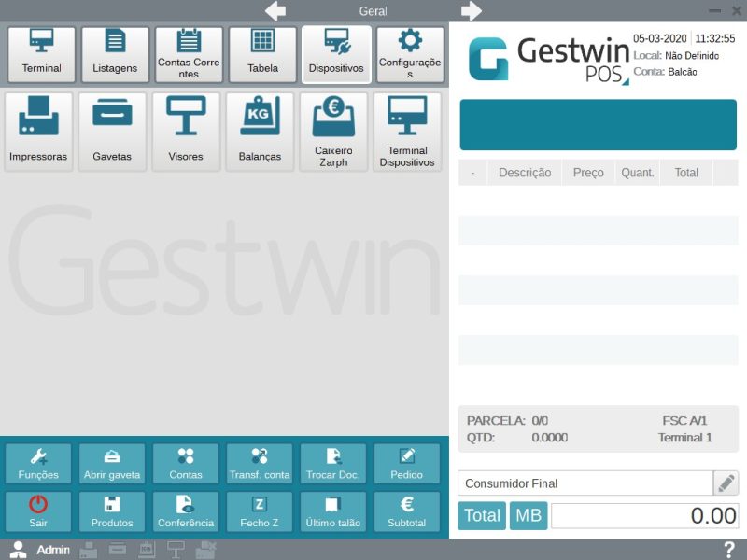Click the Consumidor Final customer field
747x560 pixels.
pyautogui.click(x=585, y=483)
